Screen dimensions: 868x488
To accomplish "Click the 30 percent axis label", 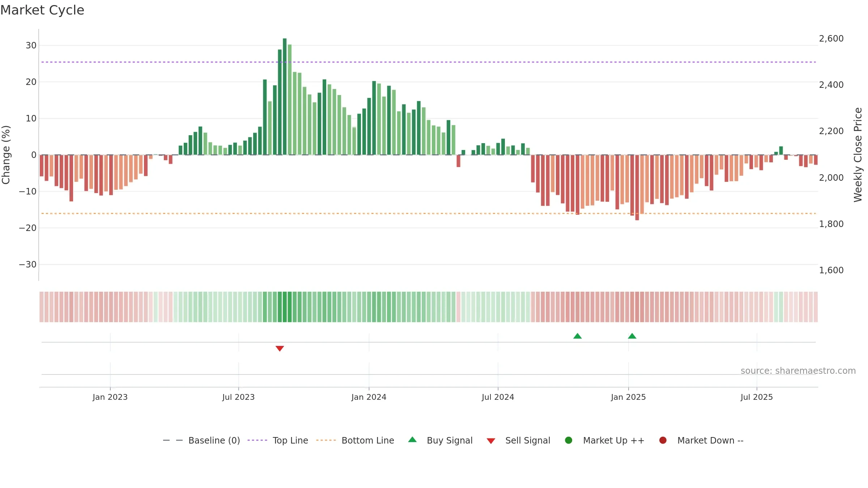I will click(x=31, y=45).
